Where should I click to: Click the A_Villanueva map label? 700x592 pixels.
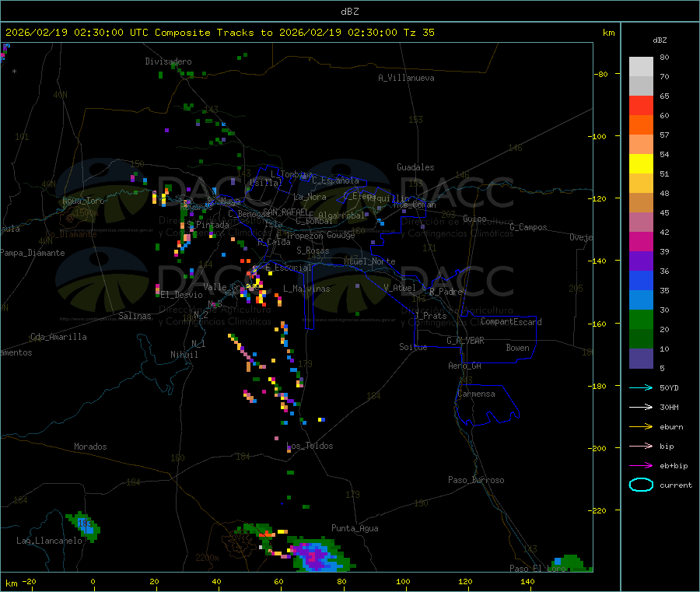click(406, 78)
